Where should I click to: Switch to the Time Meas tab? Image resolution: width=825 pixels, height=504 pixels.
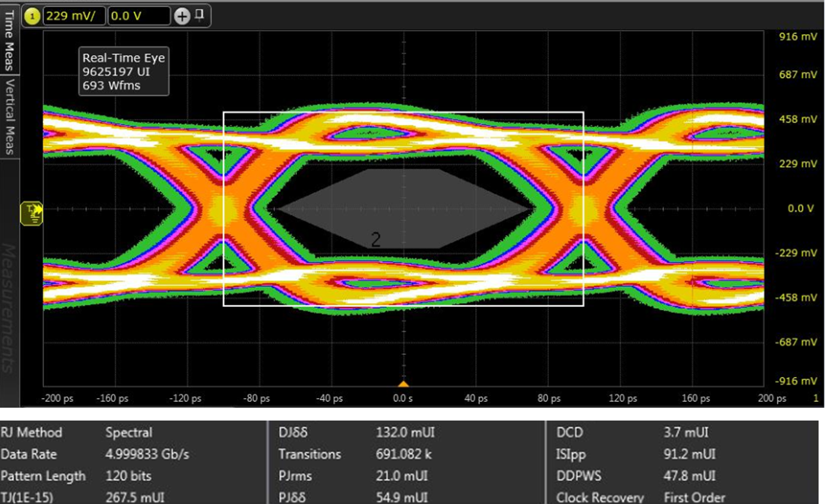point(10,40)
